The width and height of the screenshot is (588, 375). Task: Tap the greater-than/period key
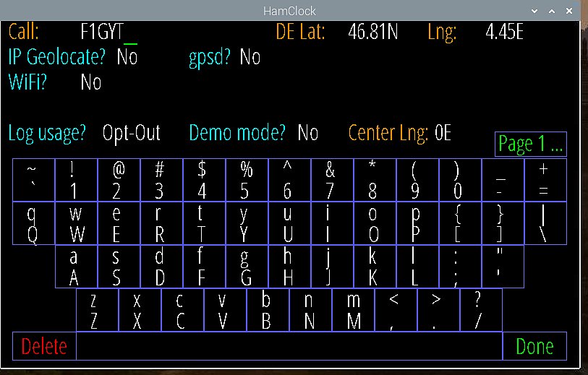point(439,310)
